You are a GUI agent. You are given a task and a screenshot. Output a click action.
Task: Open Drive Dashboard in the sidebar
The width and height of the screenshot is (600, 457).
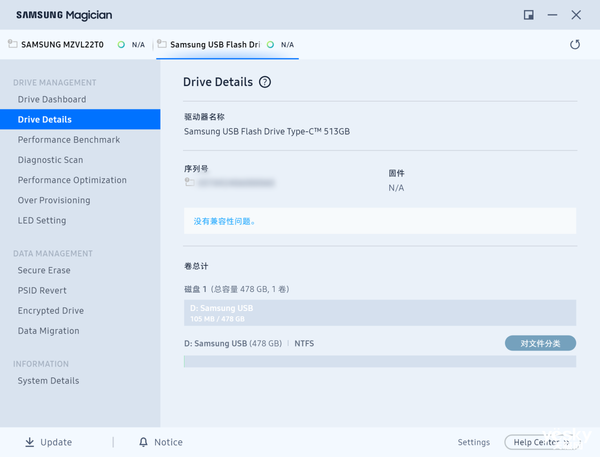[x=52, y=99]
